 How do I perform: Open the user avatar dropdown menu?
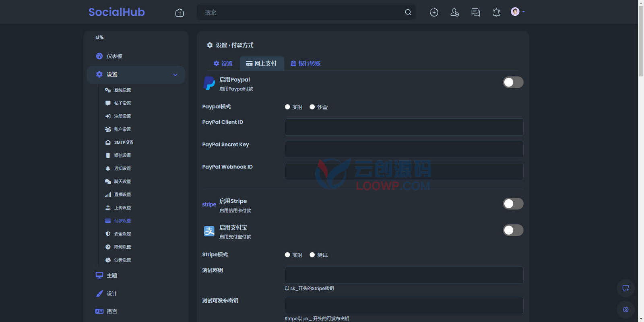[518, 12]
